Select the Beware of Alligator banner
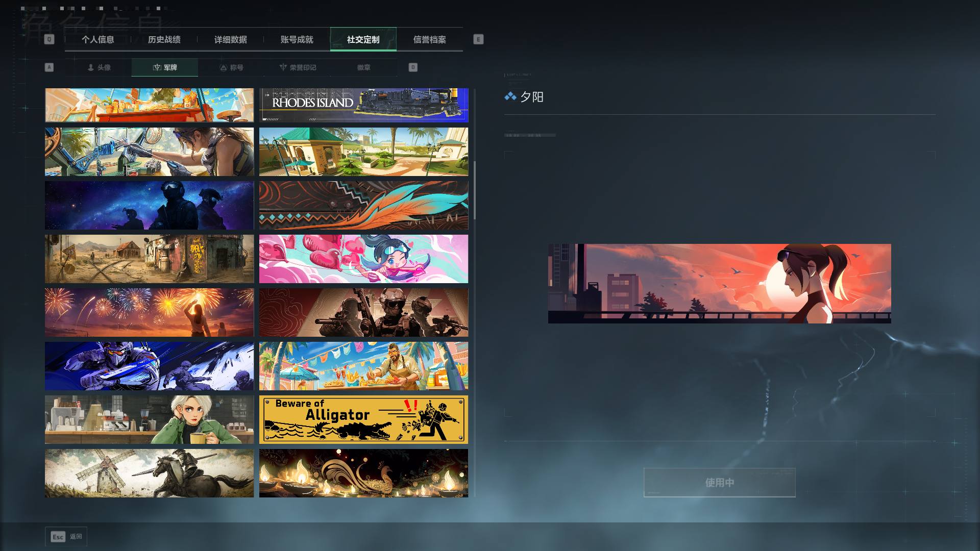980x551 pixels. coord(363,419)
